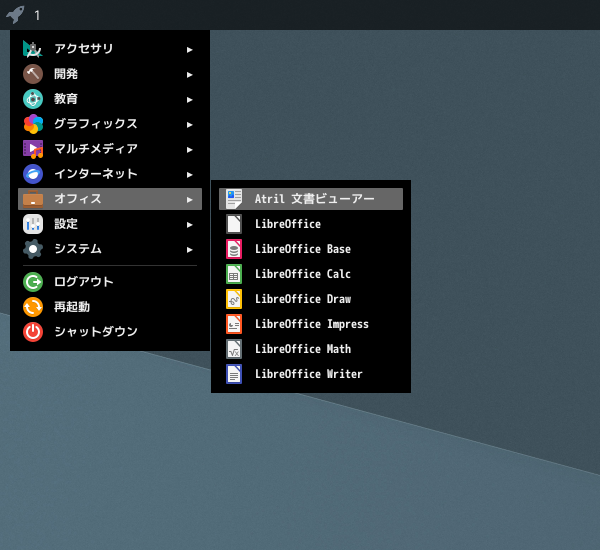Expand the グラフィックス submenu arrow

pos(189,125)
